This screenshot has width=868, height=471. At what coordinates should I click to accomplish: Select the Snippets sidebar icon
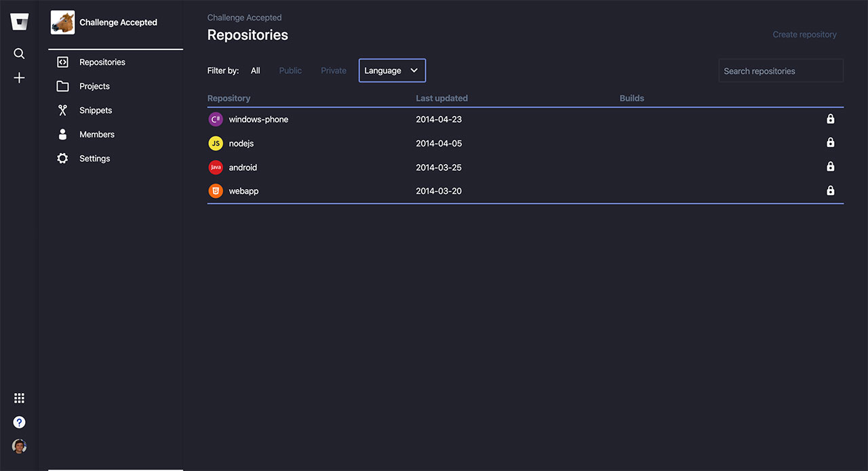(62, 110)
